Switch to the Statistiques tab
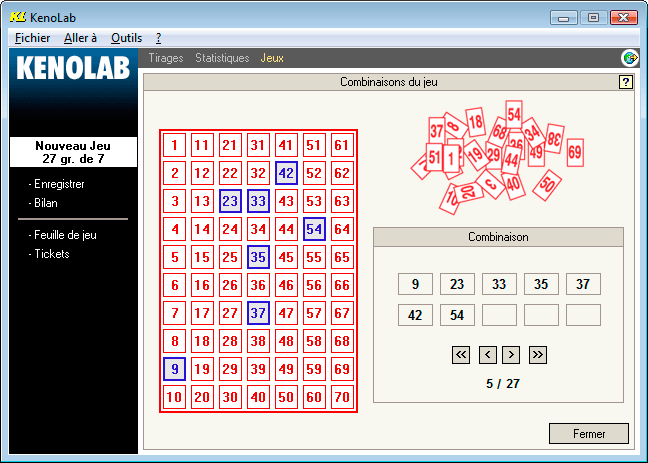 (222, 58)
